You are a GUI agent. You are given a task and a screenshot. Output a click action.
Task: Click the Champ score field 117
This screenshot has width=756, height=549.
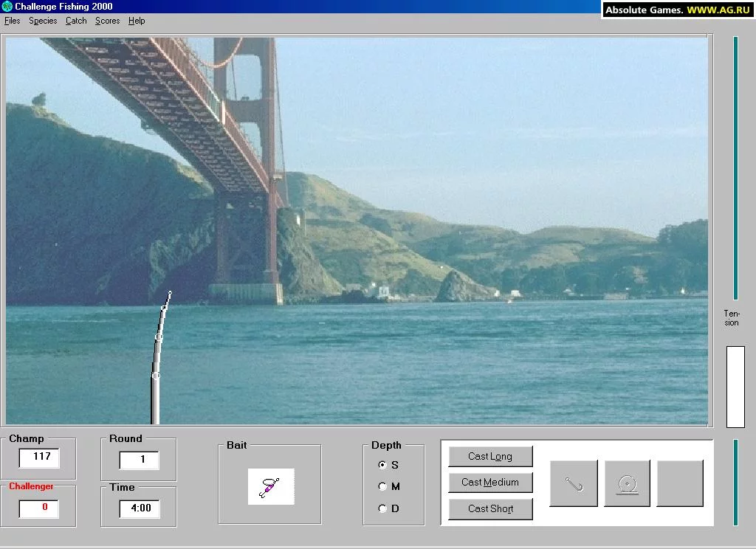pos(40,457)
